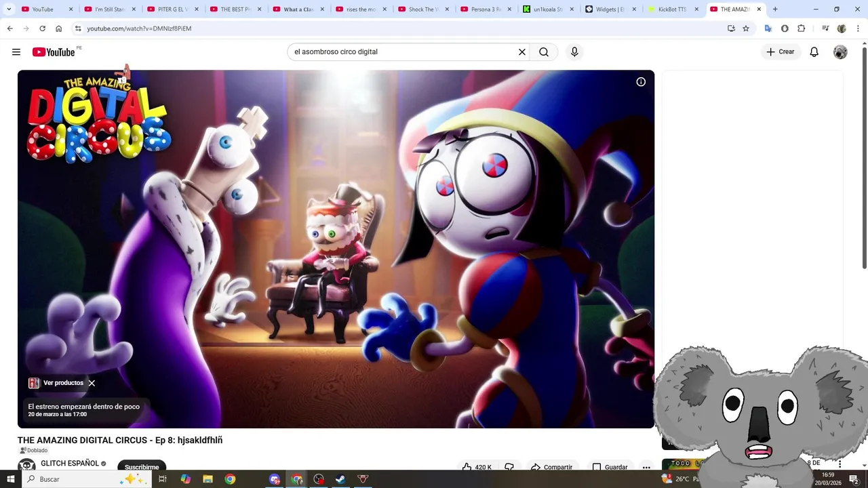Viewport: 868px width, 488px height.
Task: Show video info card icon
Action: tap(641, 82)
